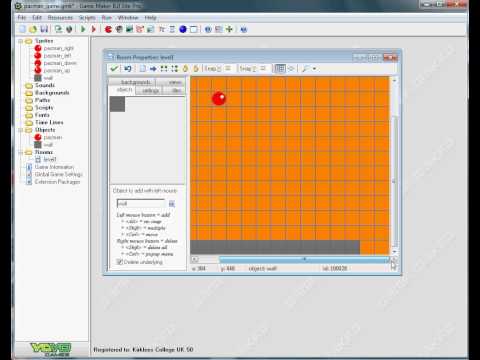Click the Create script icon
480x360 pixels.
click(151, 29)
